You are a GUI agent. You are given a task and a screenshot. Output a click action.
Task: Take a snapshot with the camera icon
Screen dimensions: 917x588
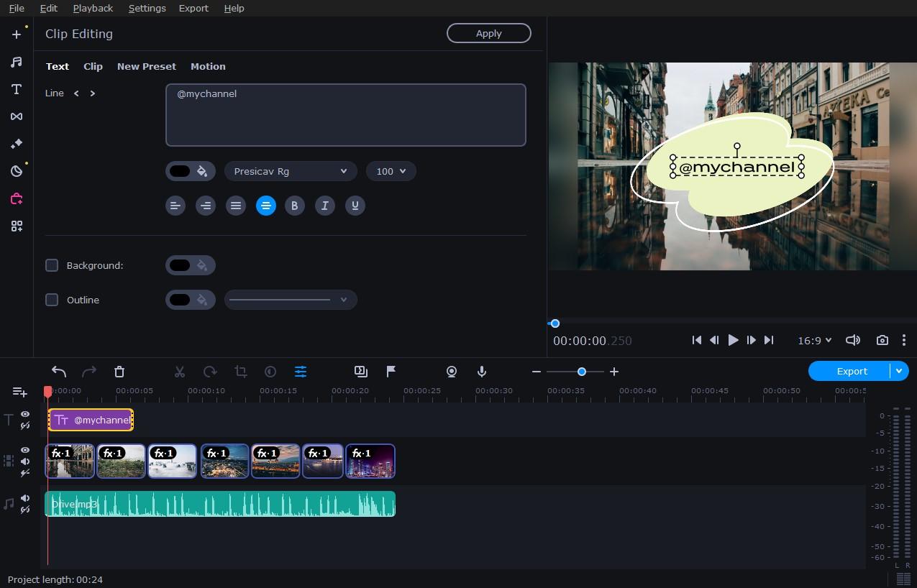pyautogui.click(x=882, y=340)
